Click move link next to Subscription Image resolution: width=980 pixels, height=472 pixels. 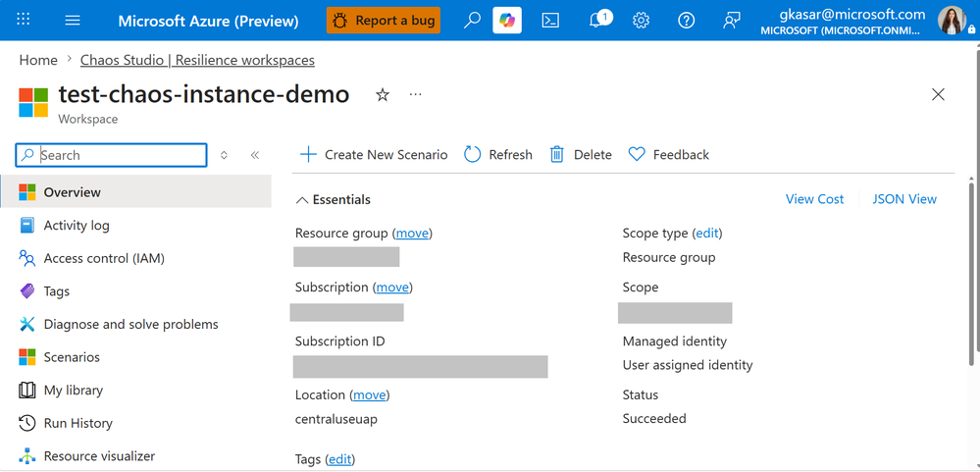392,287
